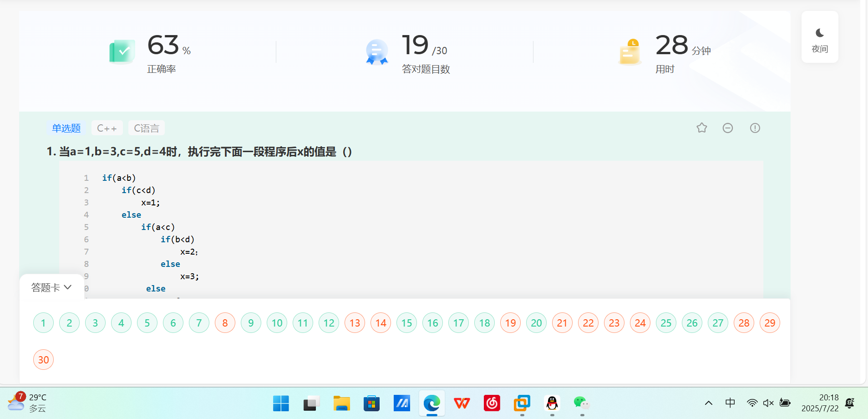The height and width of the screenshot is (419, 868).
Task: Click the chevron next to 答题卡
Action: 67,287
